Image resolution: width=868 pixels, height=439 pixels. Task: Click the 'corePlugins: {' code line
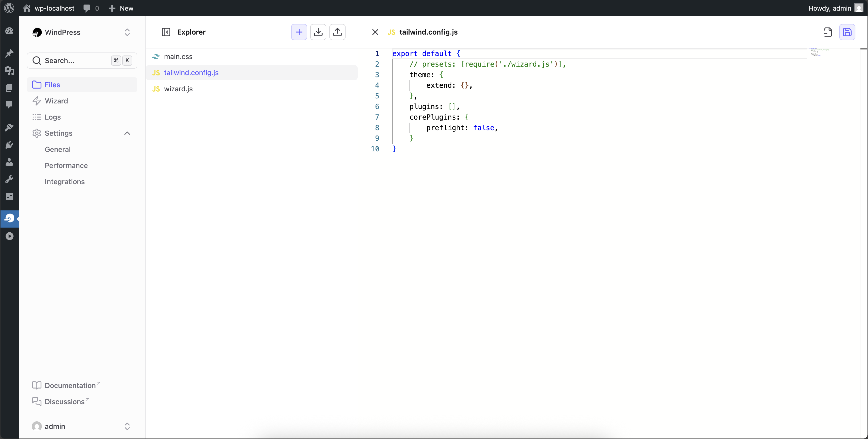(x=439, y=117)
